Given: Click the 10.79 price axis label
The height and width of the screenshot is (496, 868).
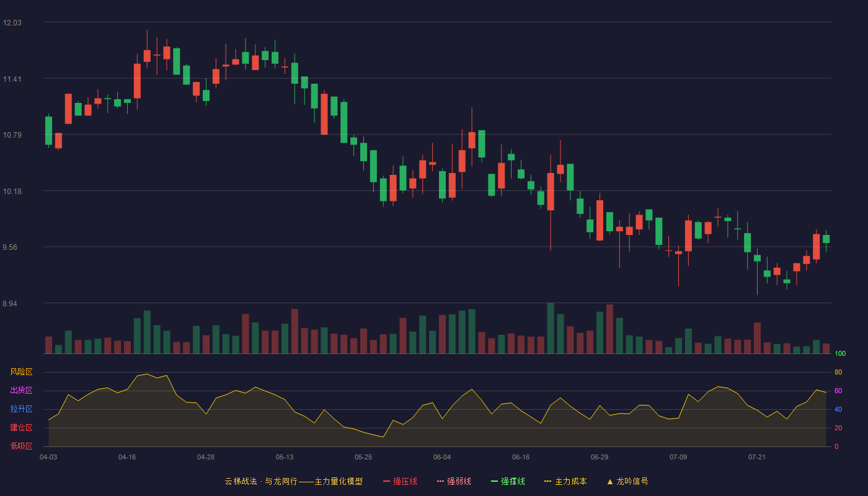Looking at the screenshot, I should (x=12, y=135).
